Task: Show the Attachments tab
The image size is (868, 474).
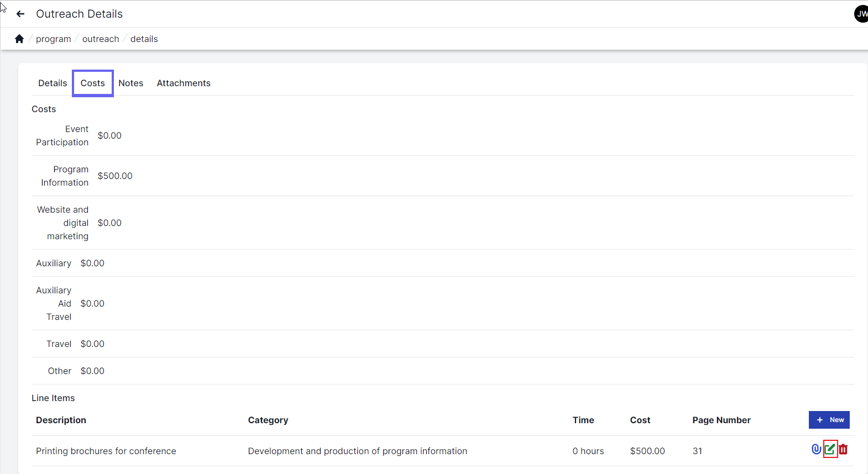Action: (x=184, y=83)
